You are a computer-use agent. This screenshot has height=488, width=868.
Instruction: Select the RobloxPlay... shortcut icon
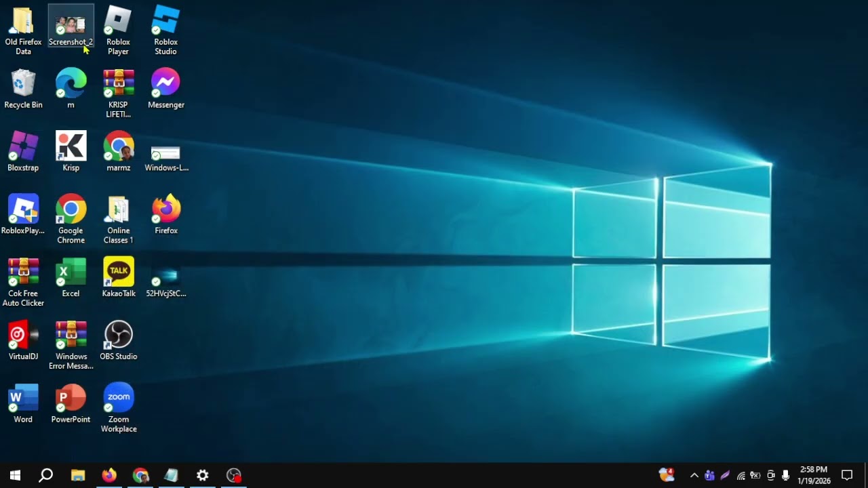coord(23,216)
